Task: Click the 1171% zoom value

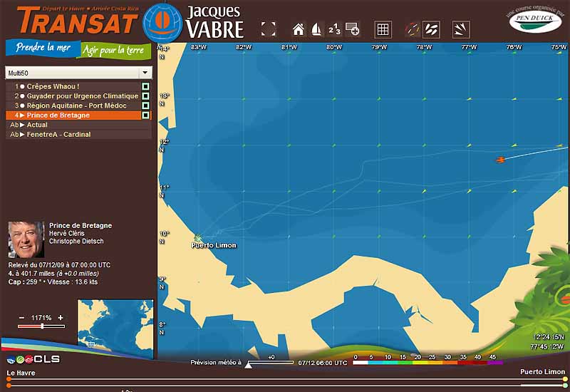Action: (x=41, y=318)
